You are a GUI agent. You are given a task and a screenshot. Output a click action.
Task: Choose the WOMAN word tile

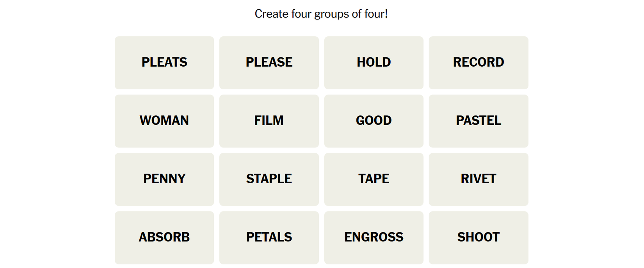pyautogui.click(x=164, y=121)
